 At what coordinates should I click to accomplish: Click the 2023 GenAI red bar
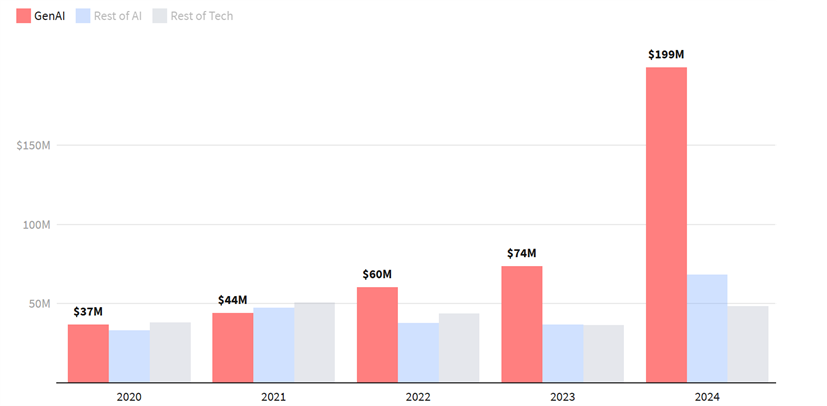pos(521,323)
